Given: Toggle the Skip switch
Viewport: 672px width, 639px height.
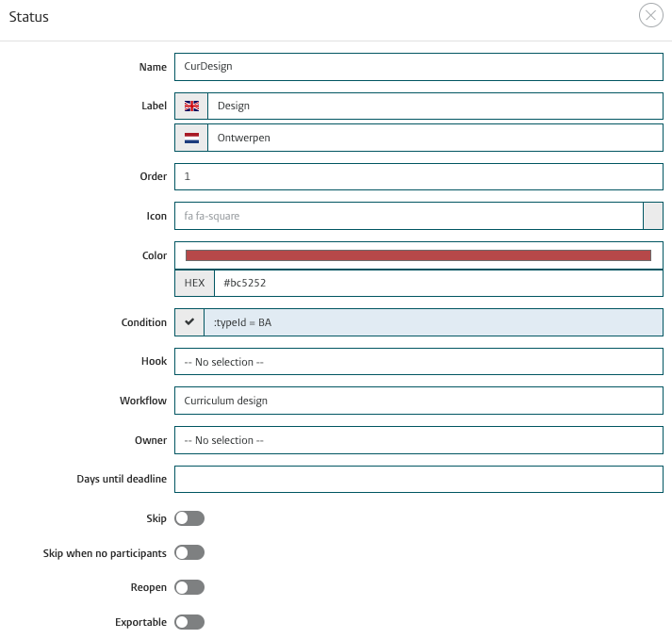Looking at the screenshot, I should tap(189, 518).
